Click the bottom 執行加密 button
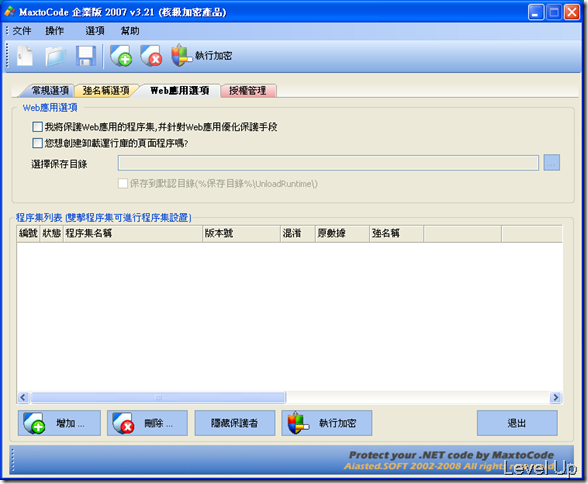This screenshot has width=588, height=484. click(327, 423)
